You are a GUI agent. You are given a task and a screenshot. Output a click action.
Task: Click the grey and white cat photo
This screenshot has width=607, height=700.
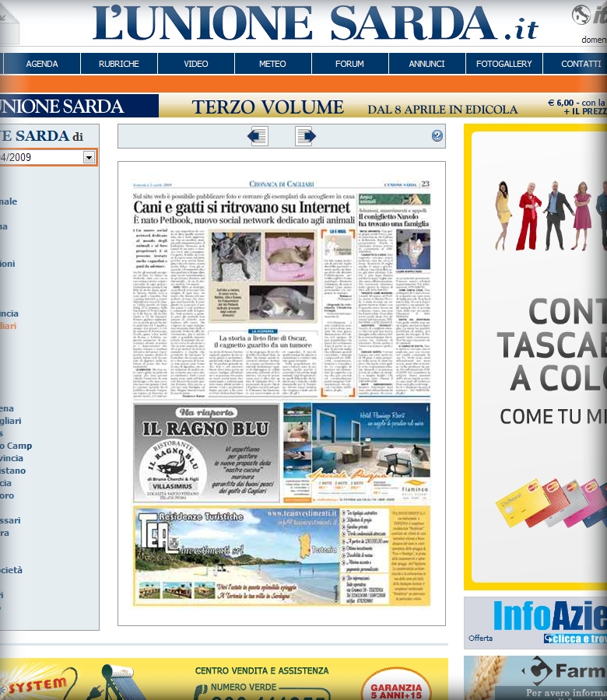click(x=282, y=303)
